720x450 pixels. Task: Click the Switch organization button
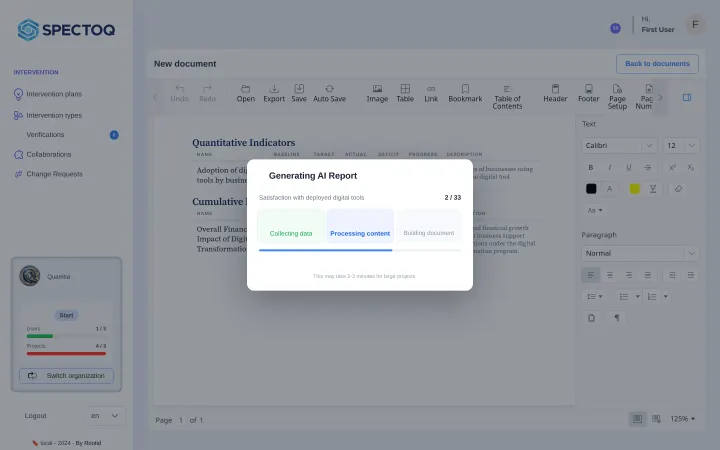point(66,376)
